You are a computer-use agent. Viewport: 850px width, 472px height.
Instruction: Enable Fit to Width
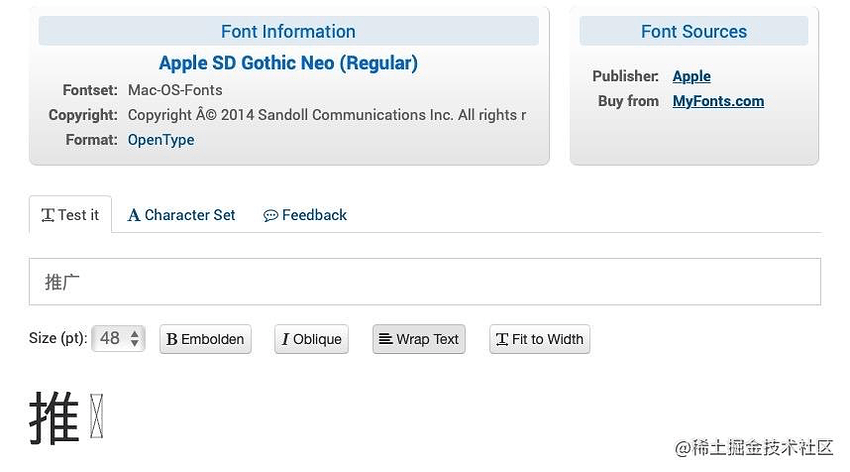click(539, 339)
